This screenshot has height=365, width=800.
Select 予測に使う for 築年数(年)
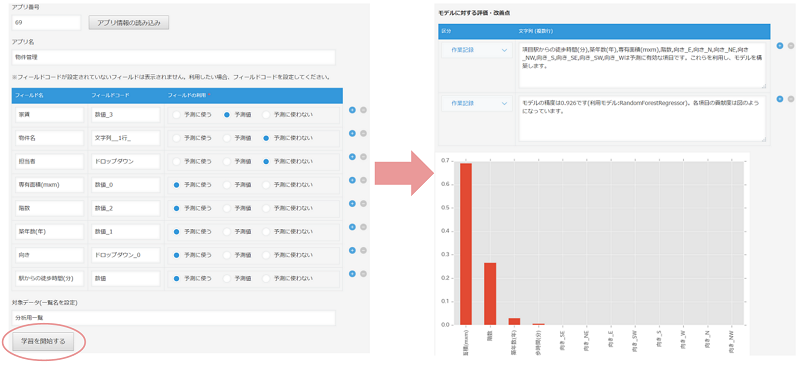point(177,232)
